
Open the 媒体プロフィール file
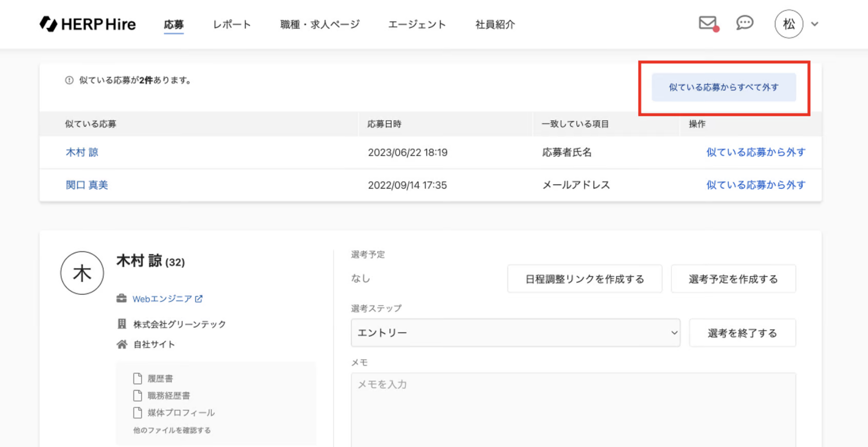pos(180,413)
